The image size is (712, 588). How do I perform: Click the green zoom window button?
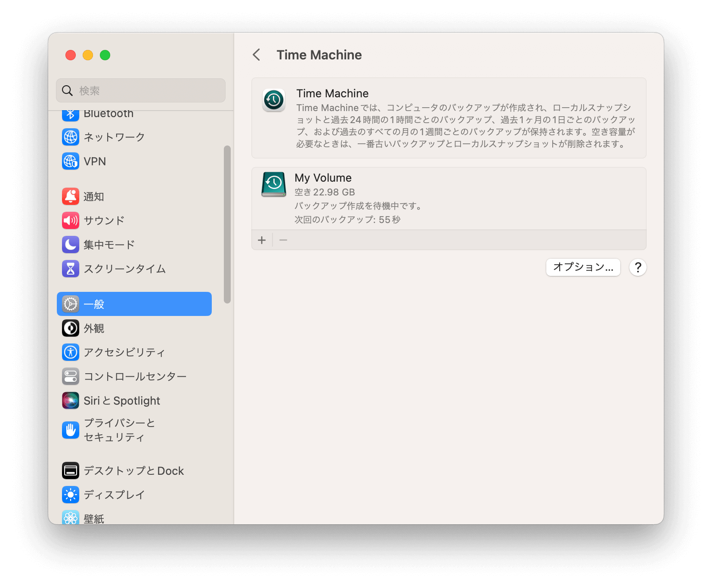[x=105, y=55]
